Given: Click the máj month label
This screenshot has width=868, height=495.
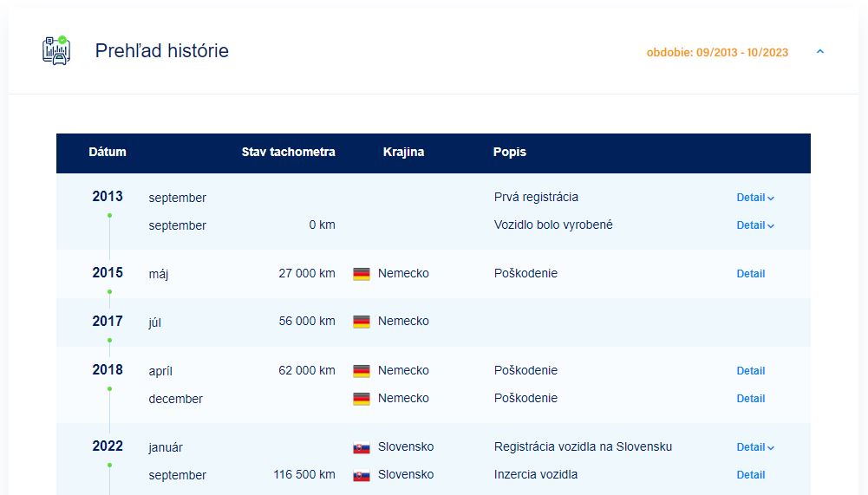Looking at the screenshot, I should pos(159,274).
